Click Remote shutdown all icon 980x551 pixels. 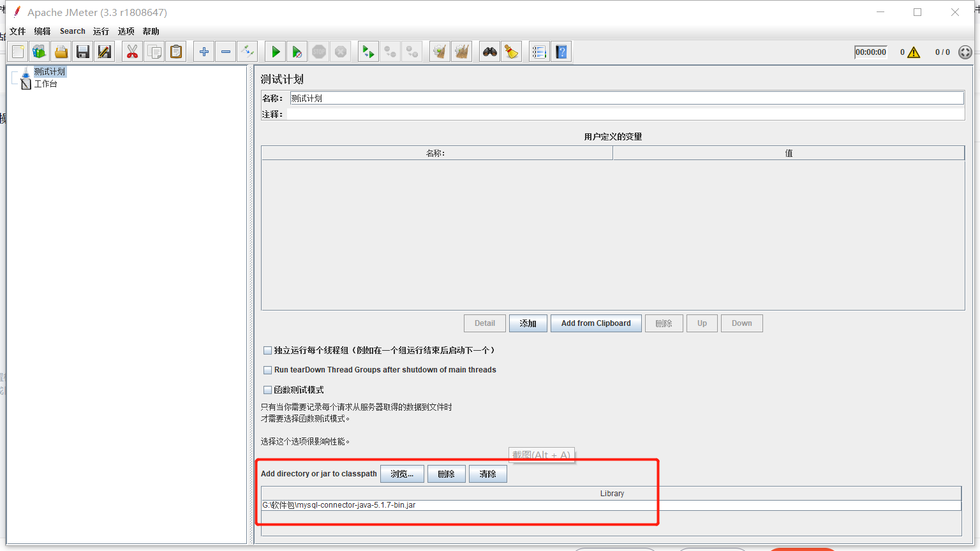coord(412,52)
